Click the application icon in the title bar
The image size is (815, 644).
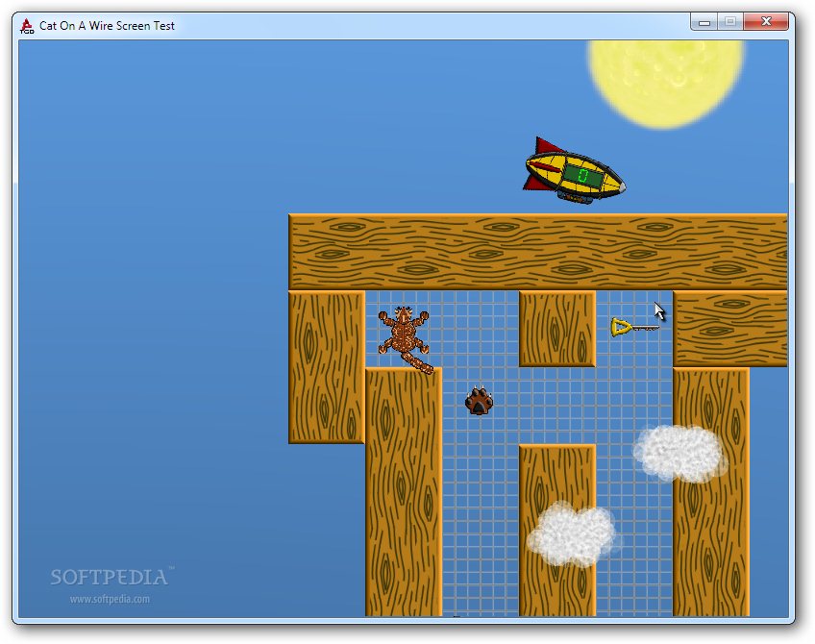click(x=27, y=25)
